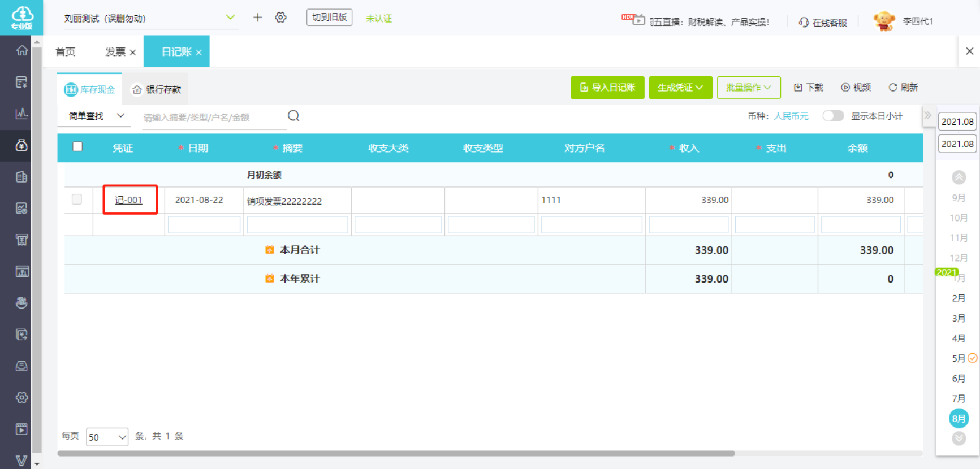
Task: Toggle the 显示本日小计 switch
Action: coord(832,116)
